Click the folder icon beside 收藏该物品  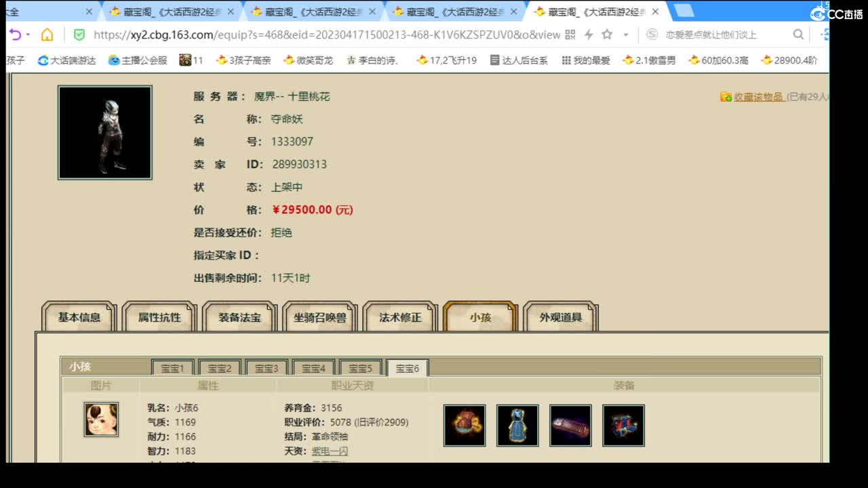[726, 97]
